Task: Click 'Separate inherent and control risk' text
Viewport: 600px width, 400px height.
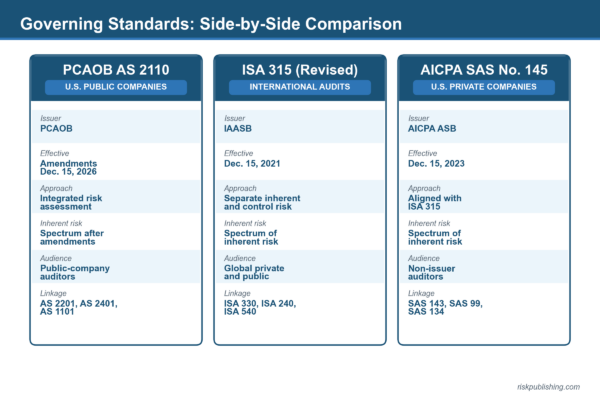Action: 262,202
